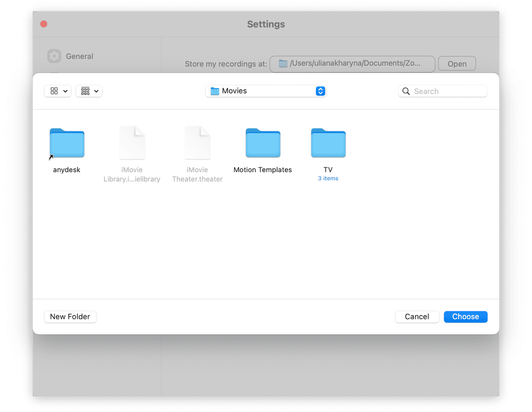
Task: Click the "anydesk" folder name
Action: 66,170
